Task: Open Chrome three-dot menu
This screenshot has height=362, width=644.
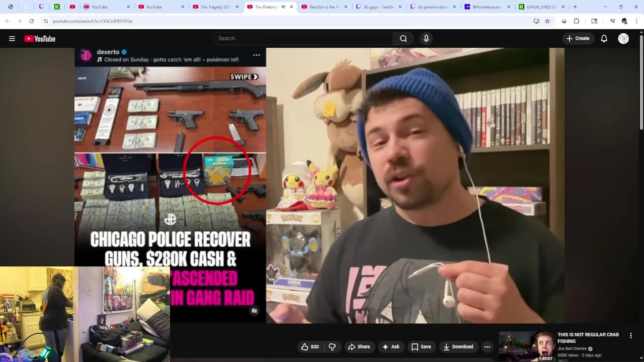Action: (x=636, y=21)
